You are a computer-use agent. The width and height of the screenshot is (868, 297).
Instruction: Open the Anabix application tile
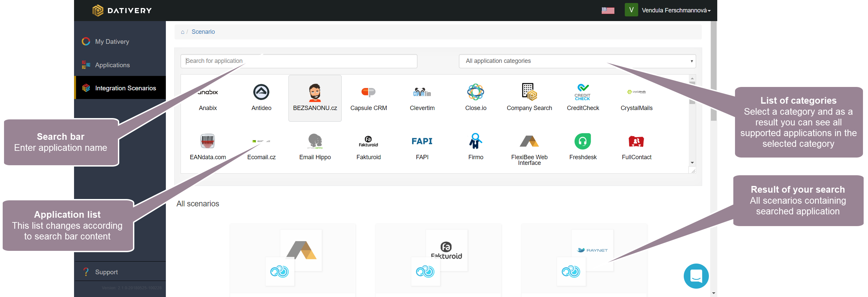[x=208, y=98]
